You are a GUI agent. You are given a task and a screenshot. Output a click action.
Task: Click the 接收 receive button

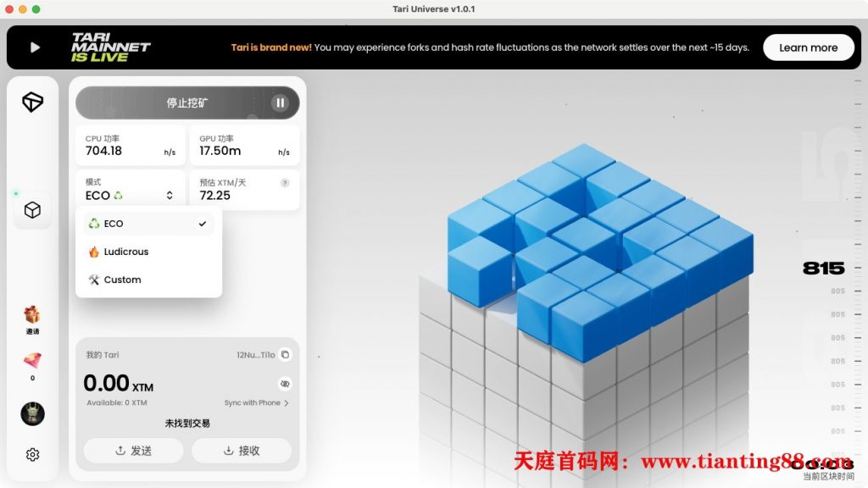pyautogui.click(x=242, y=451)
